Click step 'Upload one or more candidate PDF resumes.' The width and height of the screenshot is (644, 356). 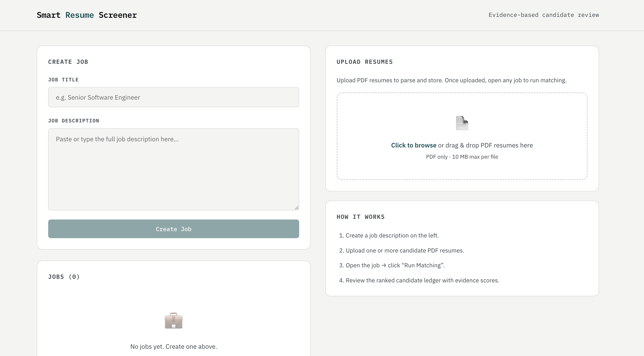pyautogui.click(x=405, y=250)
